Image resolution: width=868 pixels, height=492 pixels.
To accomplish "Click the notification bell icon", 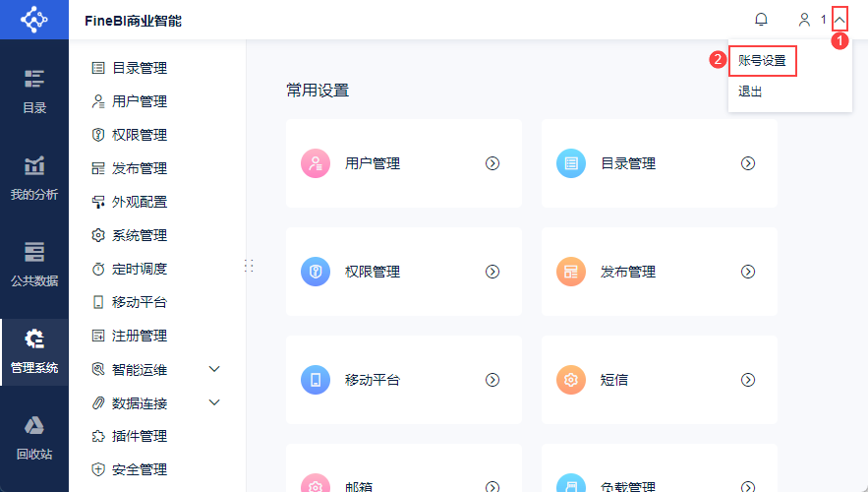I will coord(761,20).
